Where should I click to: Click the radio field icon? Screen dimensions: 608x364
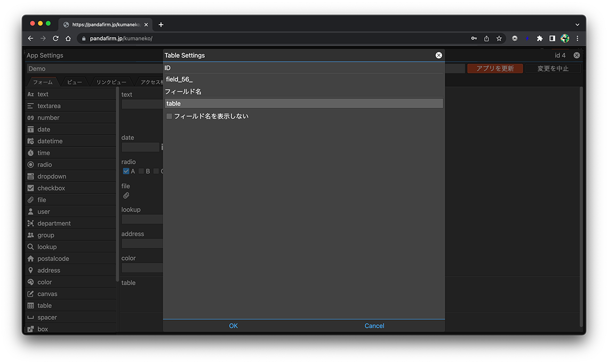30,165
